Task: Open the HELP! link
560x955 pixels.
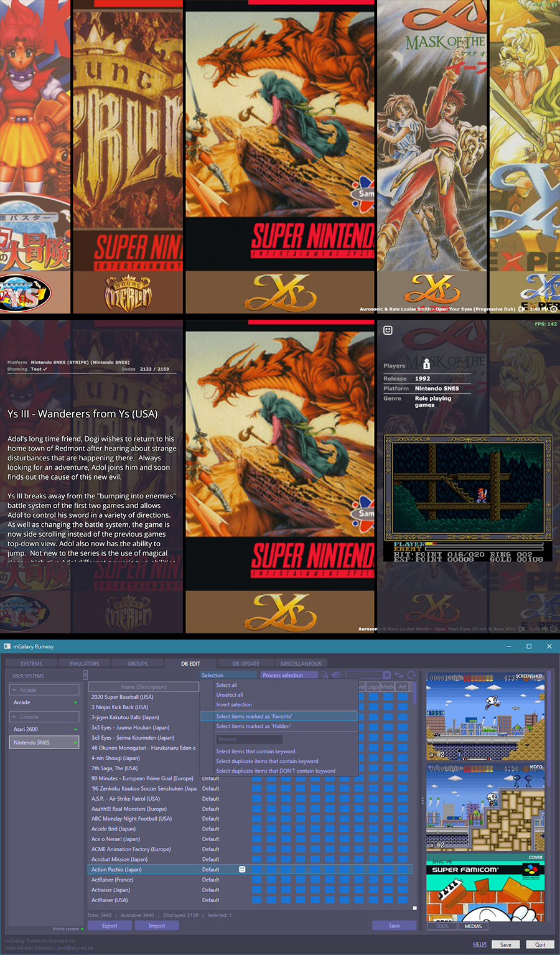Action: (x=480, y=944)
